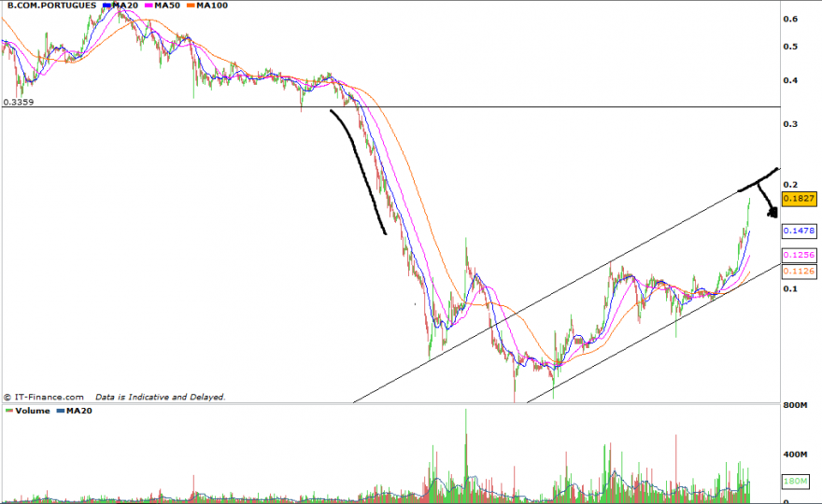The image size is (822, 504).
Task: Click the 0.2 price axis label
Action: [790, 185]
